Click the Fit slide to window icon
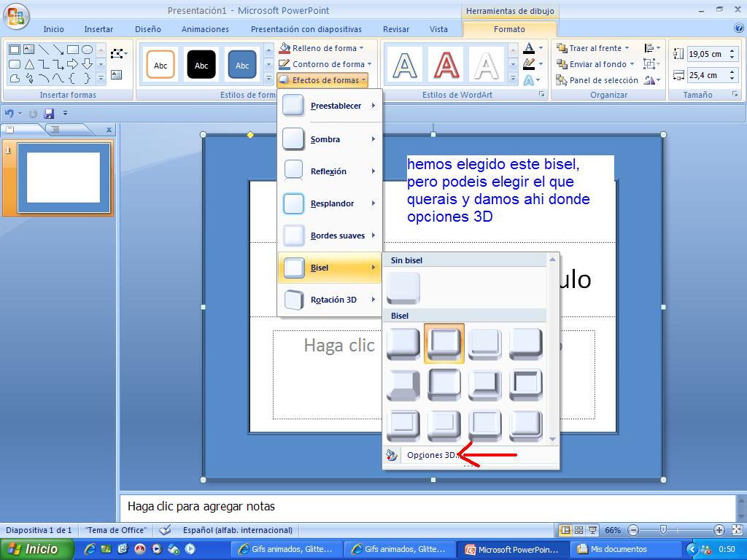 pyautogui.click(x=737, y=530)
